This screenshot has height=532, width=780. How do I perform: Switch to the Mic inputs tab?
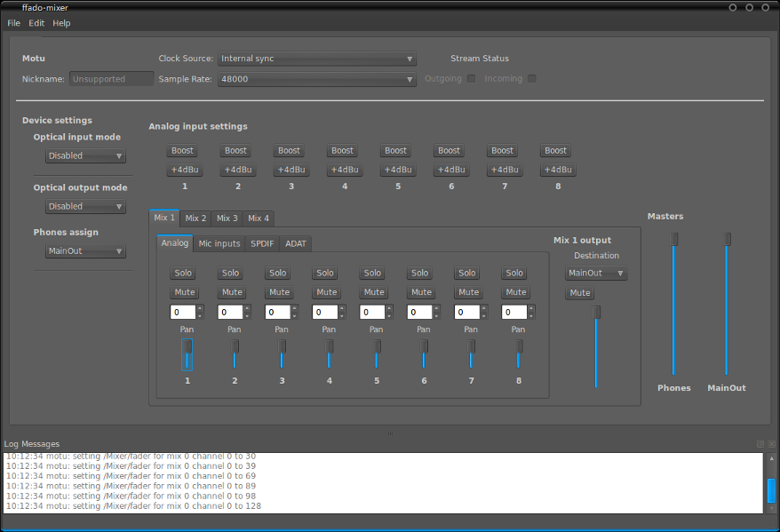pyautogui.click(x=219, y=243)
